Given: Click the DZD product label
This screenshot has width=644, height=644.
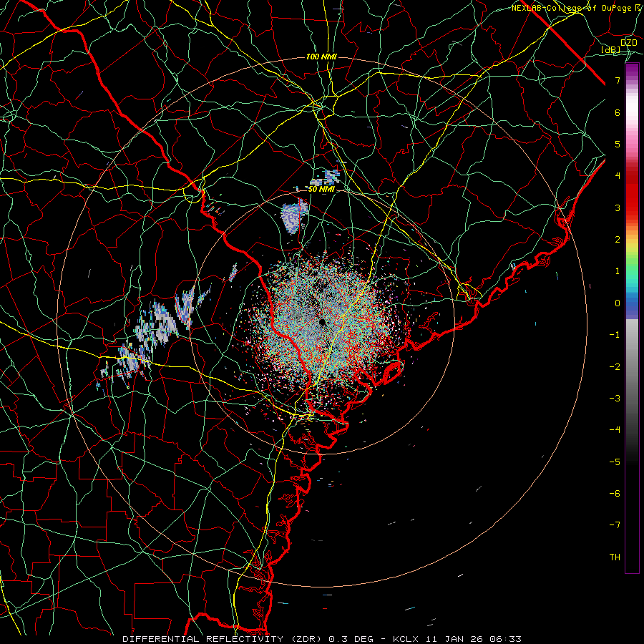Looking at the screenshot, I should (628, 43).
